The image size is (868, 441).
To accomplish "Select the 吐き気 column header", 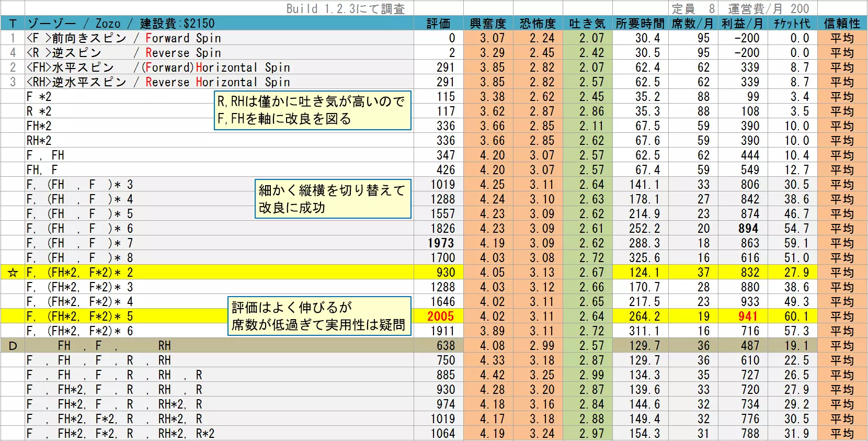I will pyautogui.click(x=587, y=24).
